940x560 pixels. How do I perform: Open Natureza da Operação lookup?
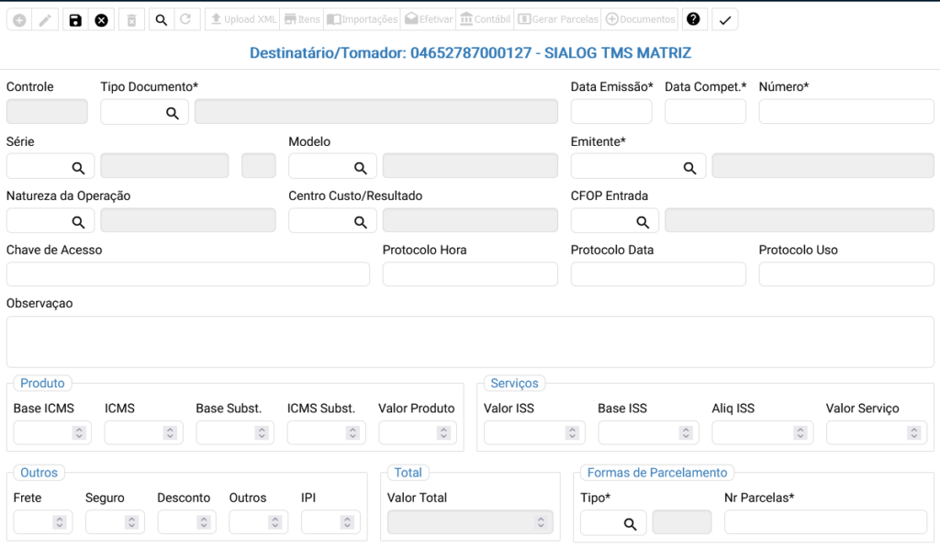point(78,221)
